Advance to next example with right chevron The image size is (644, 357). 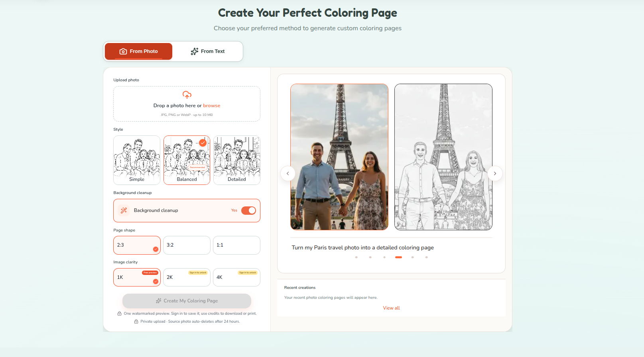point(495,173)
